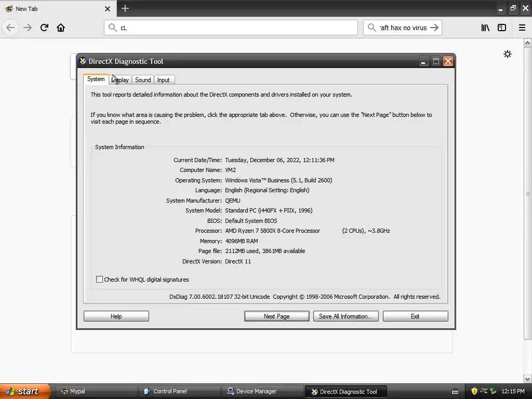532x399 pixels.
Task: Open the browser hamburger menu
Action: tap(522, 28)
